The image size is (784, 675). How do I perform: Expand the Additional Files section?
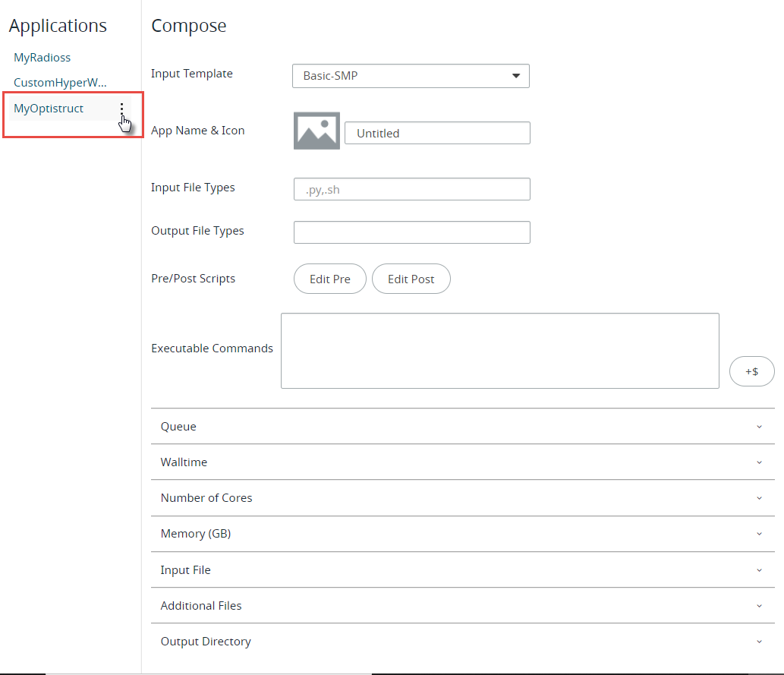pos(462,605)
